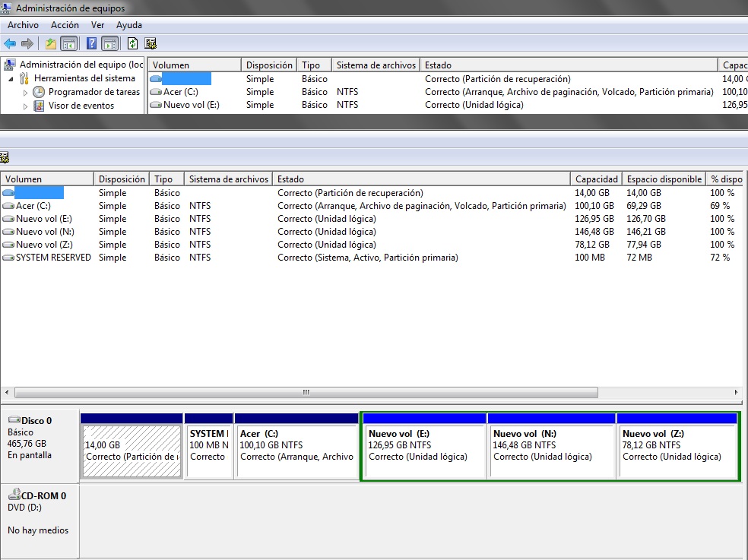Click the Disco 0 drive icon
Viewport: 748px width, 560px height.
14,420
